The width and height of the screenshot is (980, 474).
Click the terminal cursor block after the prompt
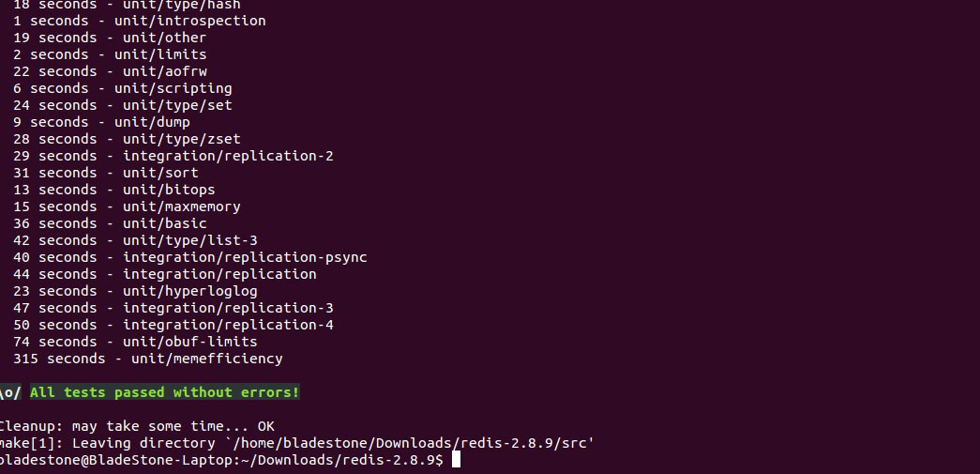(457, 460)
